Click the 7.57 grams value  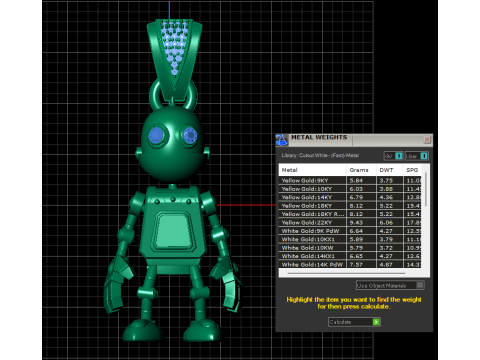pos(356,264)
